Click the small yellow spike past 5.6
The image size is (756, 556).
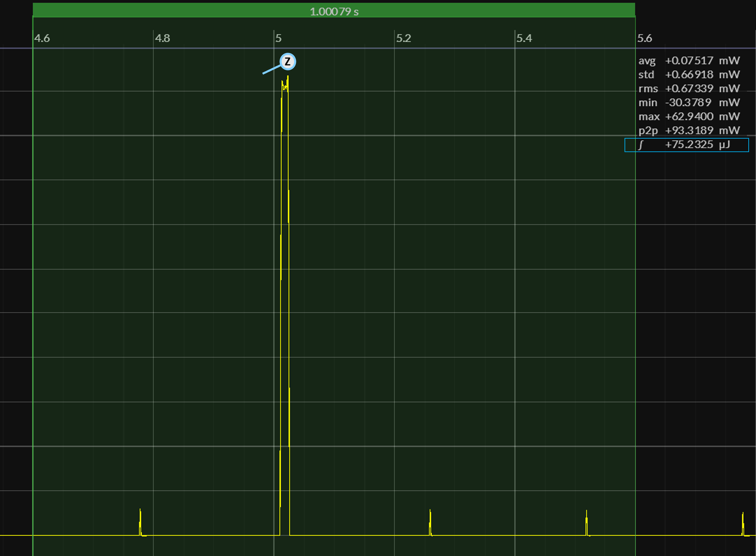click(x=743, y=524)
